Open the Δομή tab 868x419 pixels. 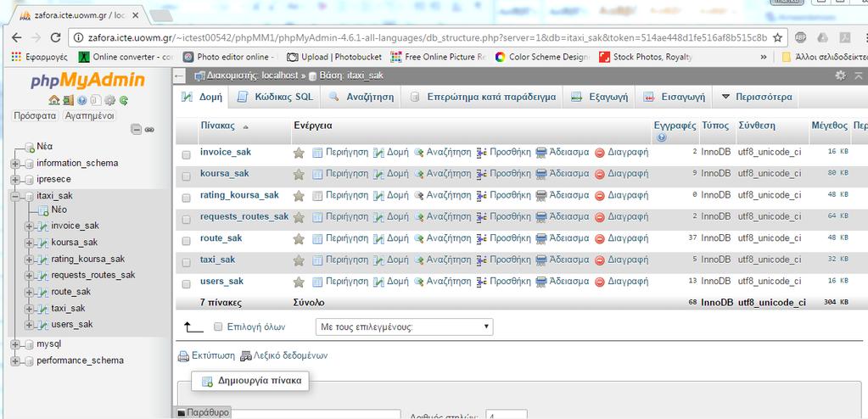202,97
